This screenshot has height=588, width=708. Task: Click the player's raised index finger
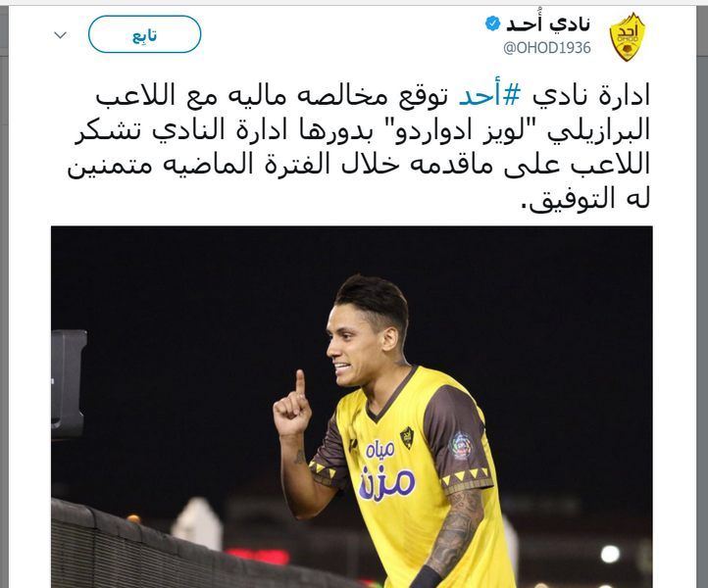click(x=300, y=382)
